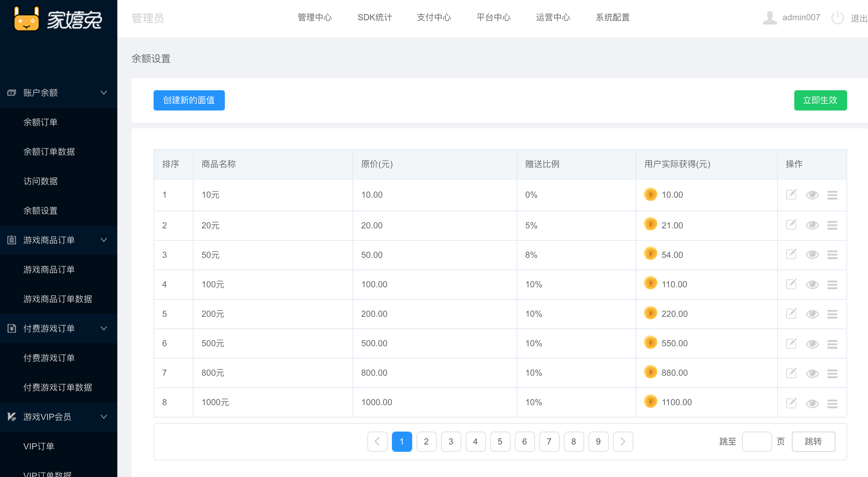Collapse the 账户余额 sidebar section
868x477 pixels.
(104, 93)
